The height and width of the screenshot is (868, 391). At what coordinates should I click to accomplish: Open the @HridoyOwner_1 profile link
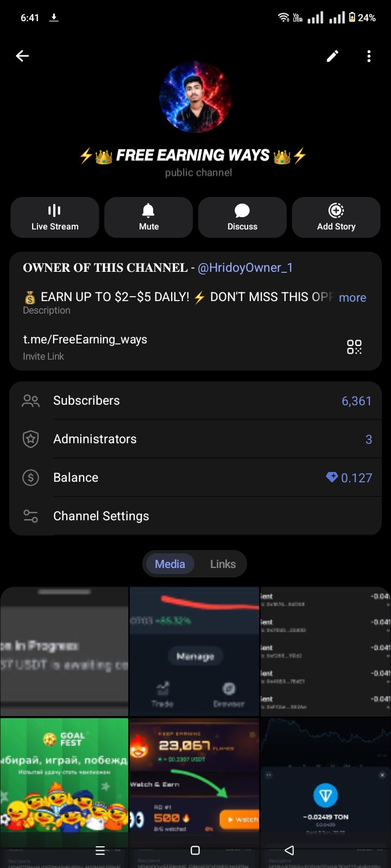[x=245, y=267]
